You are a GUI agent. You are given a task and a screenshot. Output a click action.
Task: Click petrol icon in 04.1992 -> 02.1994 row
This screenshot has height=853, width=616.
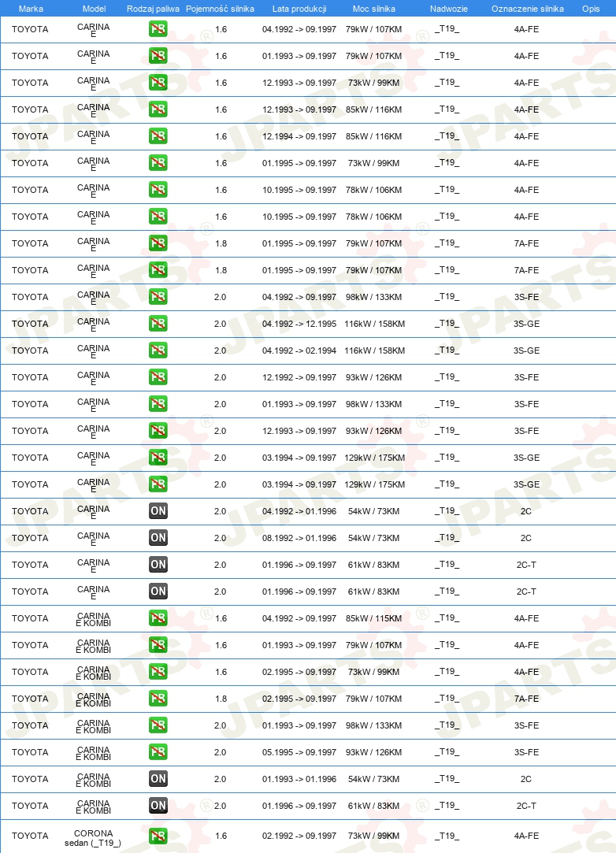click(x=158, y=350)
